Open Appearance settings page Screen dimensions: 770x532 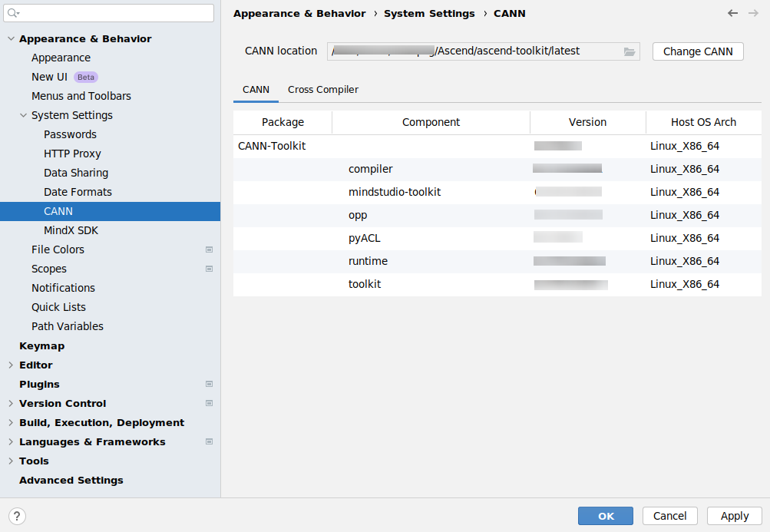[x=61, y=58]
